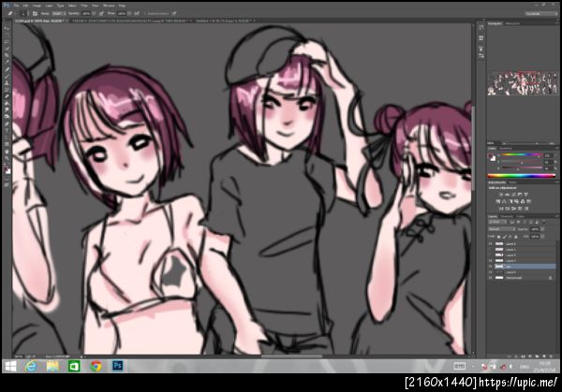Select the Clone Stamp tool
Viewport: 562px width, 392px height.
(x=7, y=83)
